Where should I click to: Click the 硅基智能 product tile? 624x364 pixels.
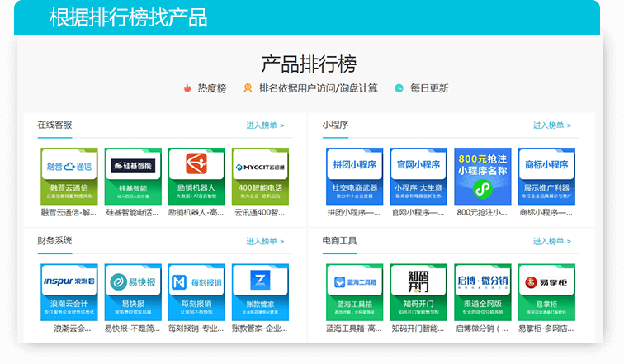133,176
